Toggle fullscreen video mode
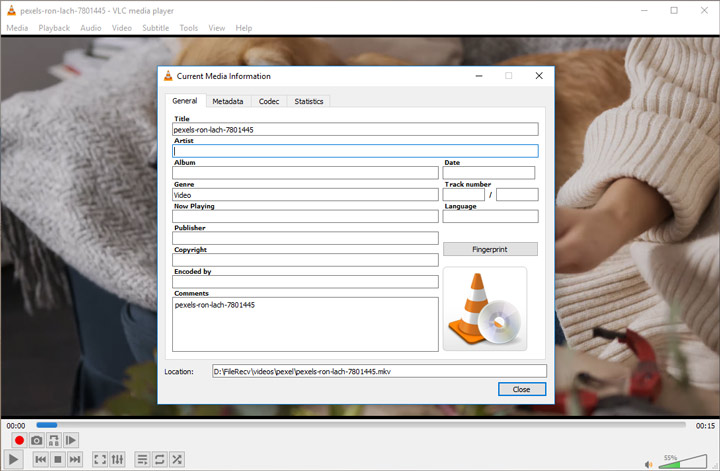This screenshot has width=720, height=471. 100,459
